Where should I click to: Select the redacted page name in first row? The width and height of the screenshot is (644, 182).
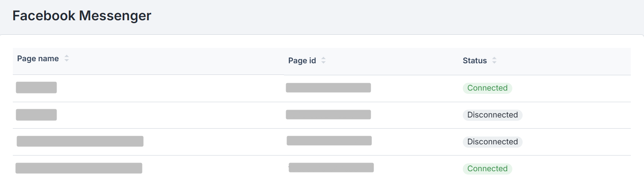coord(36,87)
